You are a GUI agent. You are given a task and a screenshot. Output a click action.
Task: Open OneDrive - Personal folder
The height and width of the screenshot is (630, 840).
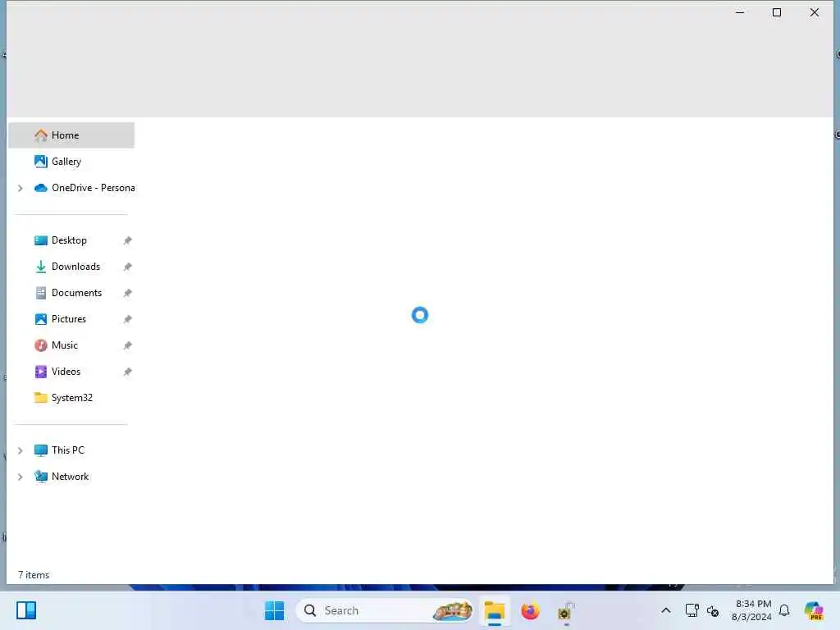pyautogui.click(x=84, y=188)
